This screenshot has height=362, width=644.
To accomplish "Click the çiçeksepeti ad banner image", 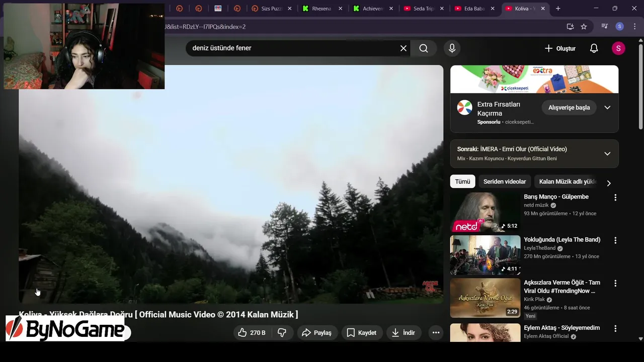I will click(534, 79).
